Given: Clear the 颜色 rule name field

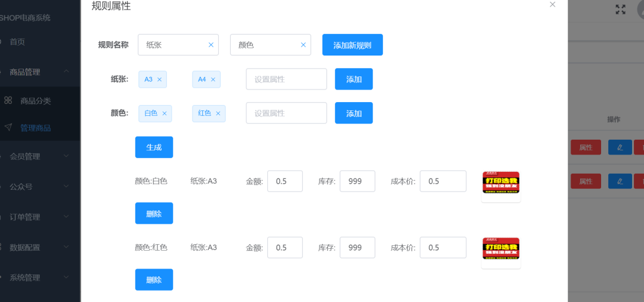Looking at the screenshot, I should (304, 45).
